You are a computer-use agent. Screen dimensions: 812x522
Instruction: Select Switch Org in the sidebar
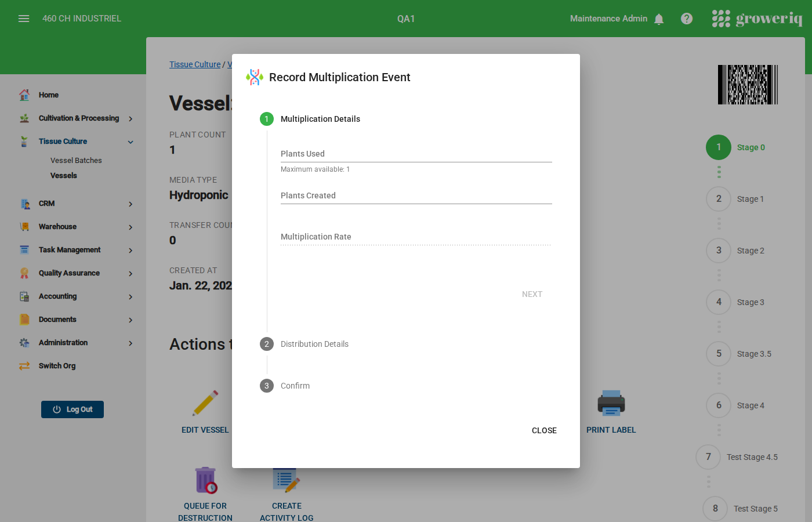pos(57,366)
